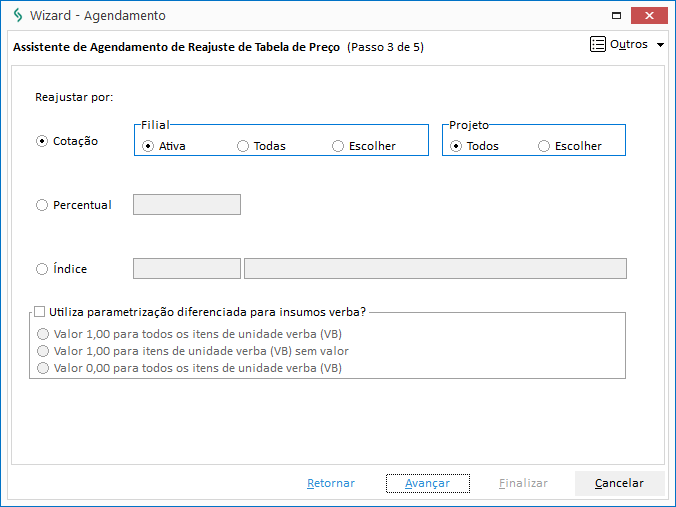This screenshot has width=676, height=507.
Task: Click the Percentual value input field
Action: (x=187, y=204)
